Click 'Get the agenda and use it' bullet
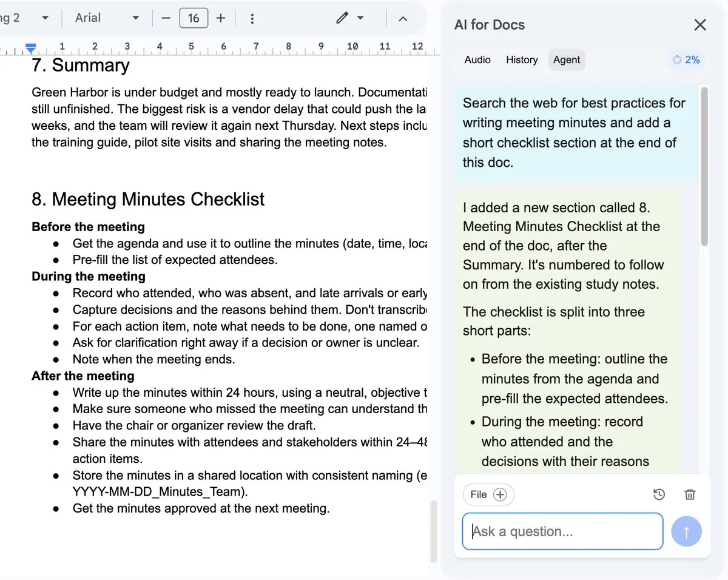 point(250,244)
